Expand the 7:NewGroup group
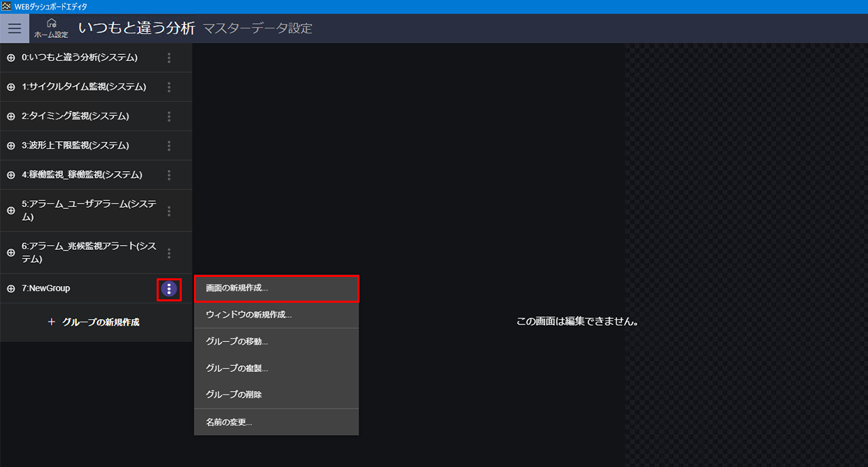The width and height of the screenshot is (868, 467). coord(11,289)
